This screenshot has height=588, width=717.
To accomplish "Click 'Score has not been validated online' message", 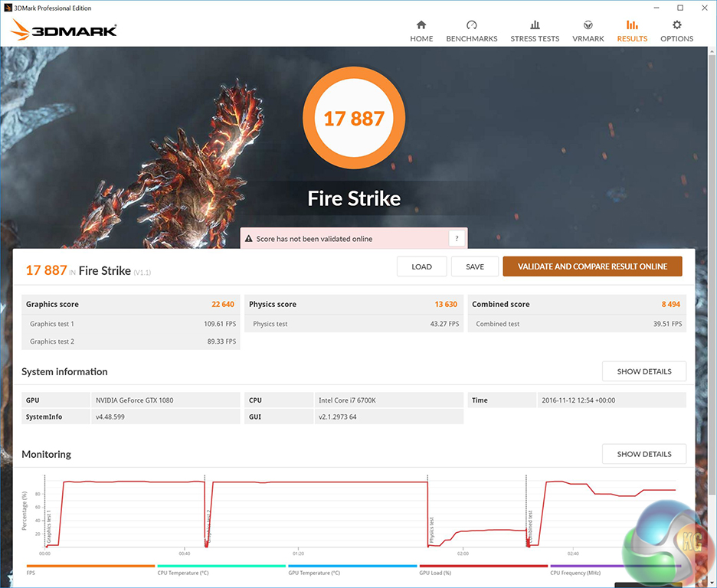I will [314, 239].
